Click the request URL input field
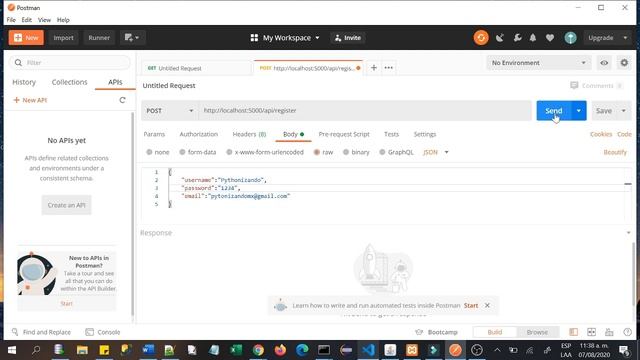 click(x=365, y=111)
